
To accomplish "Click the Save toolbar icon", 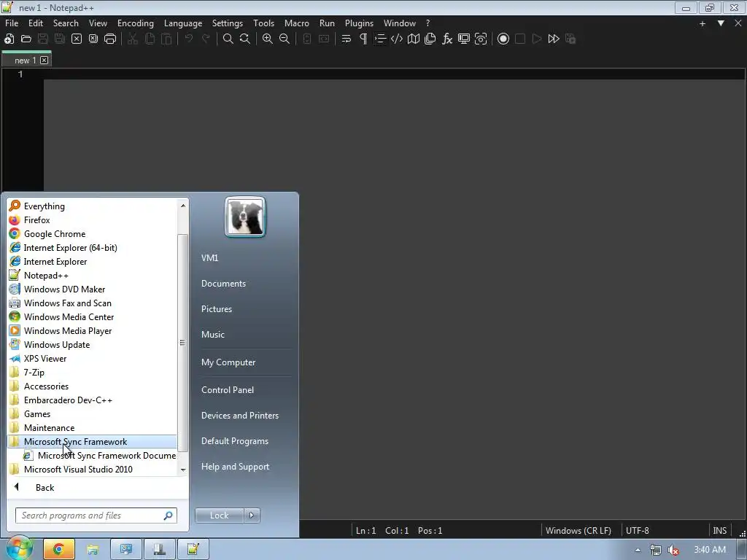I will (x=43, y=39).
